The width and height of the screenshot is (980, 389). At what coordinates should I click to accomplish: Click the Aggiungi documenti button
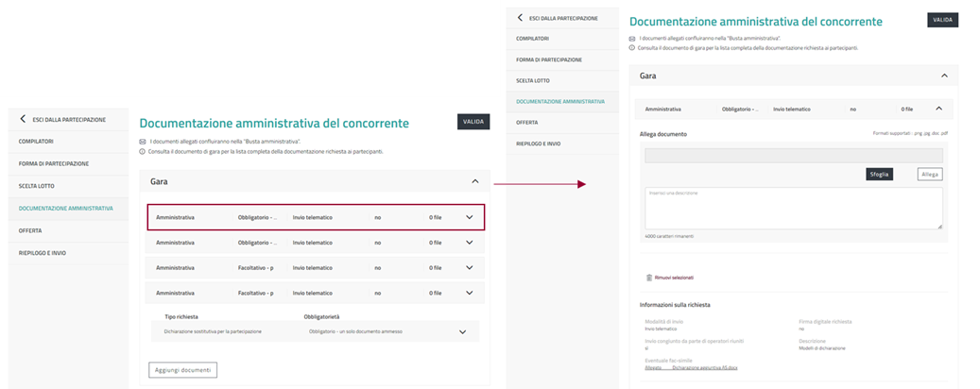point(183,370)
